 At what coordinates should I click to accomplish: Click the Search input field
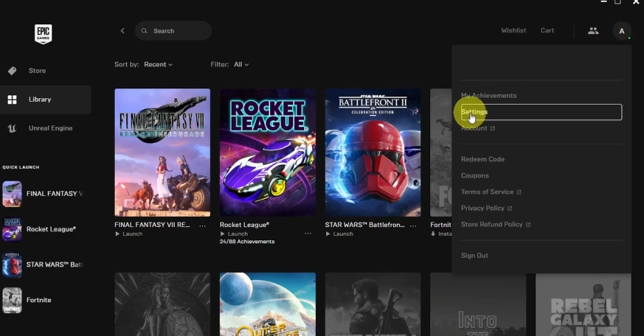click(173, 31)
